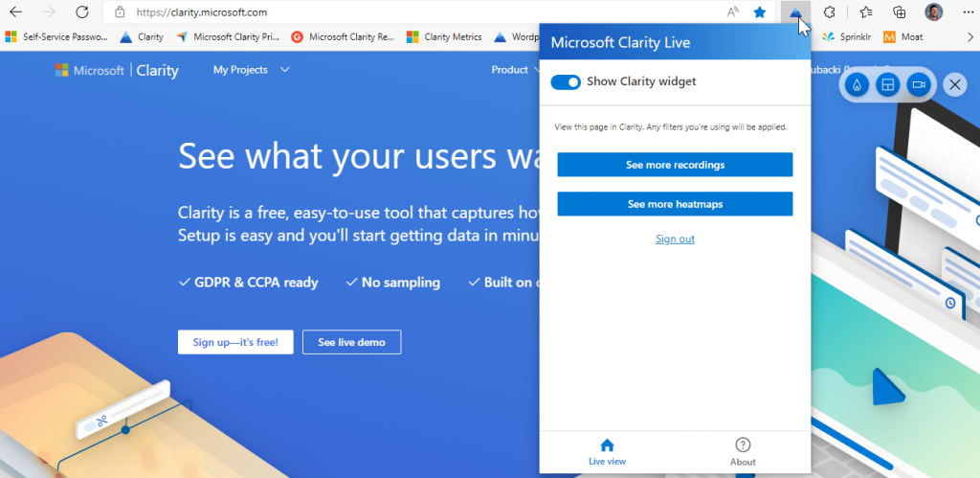
Task: Expand the My Projects dropdown
Action: tap(252, 70)
